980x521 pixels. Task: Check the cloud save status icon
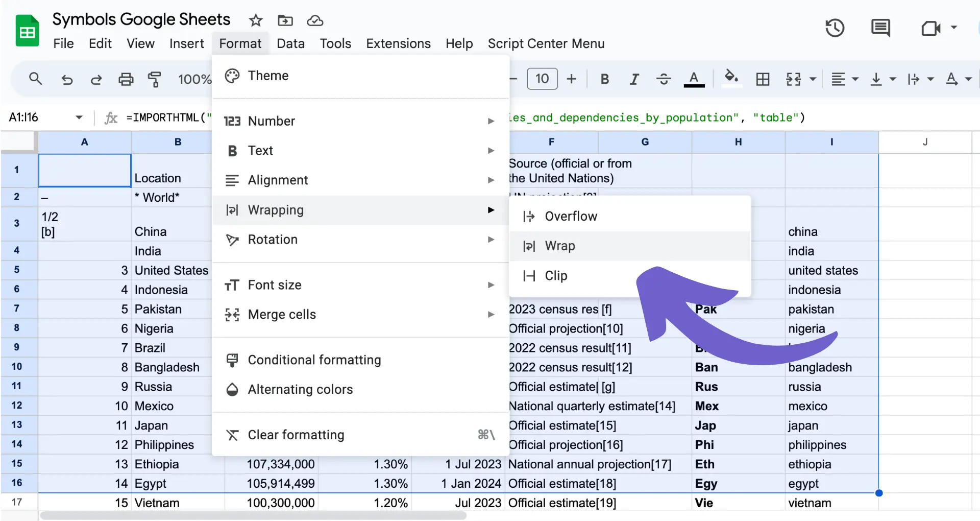pyautogui.click(x=315, y=20)
